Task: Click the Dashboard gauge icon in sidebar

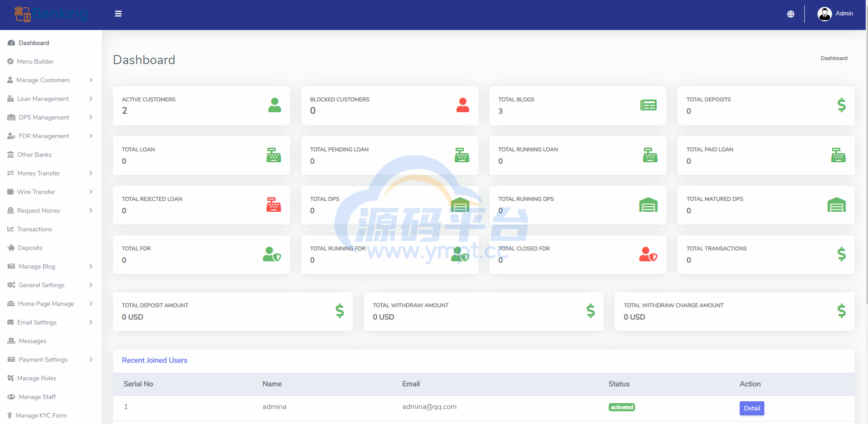Action: [11, 43]
